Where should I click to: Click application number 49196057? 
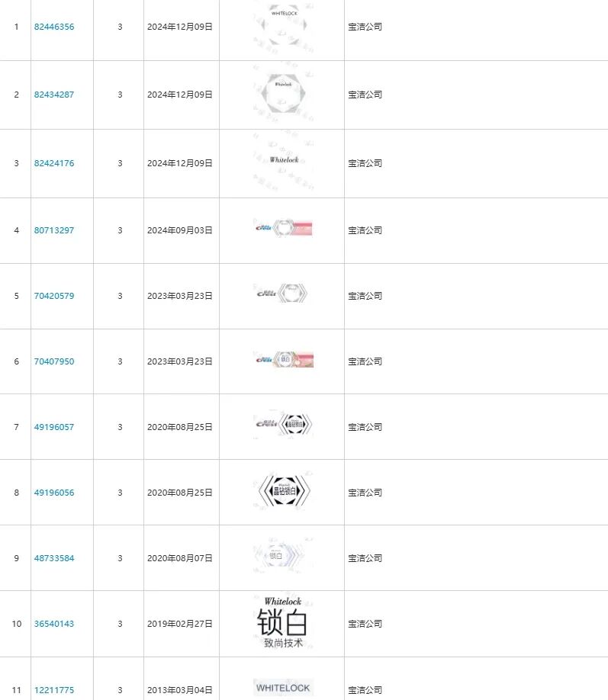point(54,427)
